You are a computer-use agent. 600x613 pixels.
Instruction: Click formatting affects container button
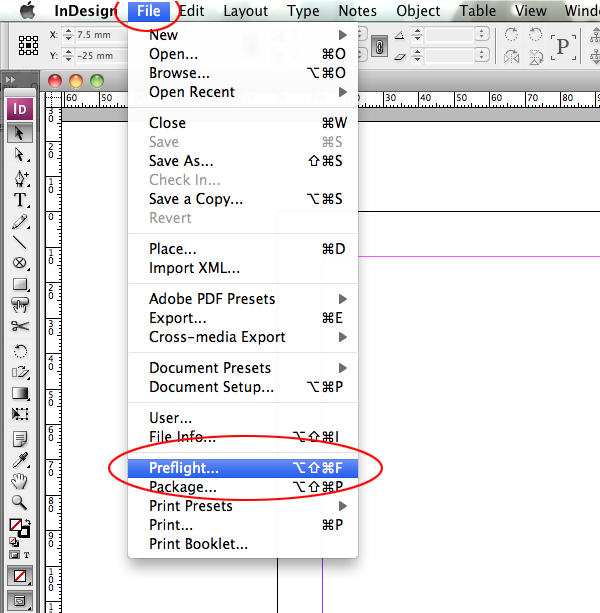coord(14,555)
